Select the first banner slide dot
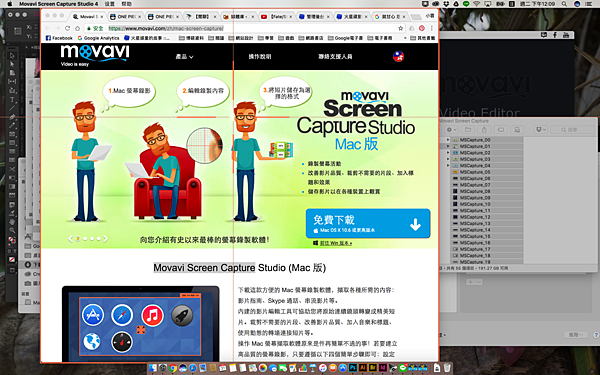Image resolution: width=600 pixels, height=375 pixels. click(x=78, y=239)
